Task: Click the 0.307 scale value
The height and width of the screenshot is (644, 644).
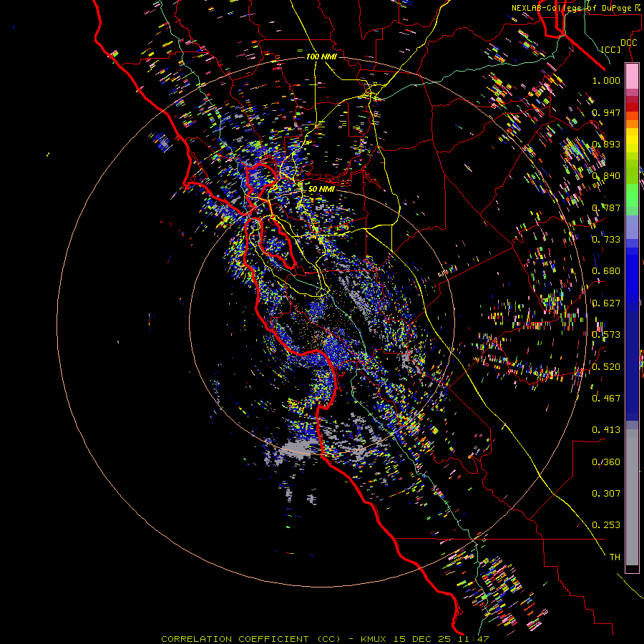Action: point(606,493)
